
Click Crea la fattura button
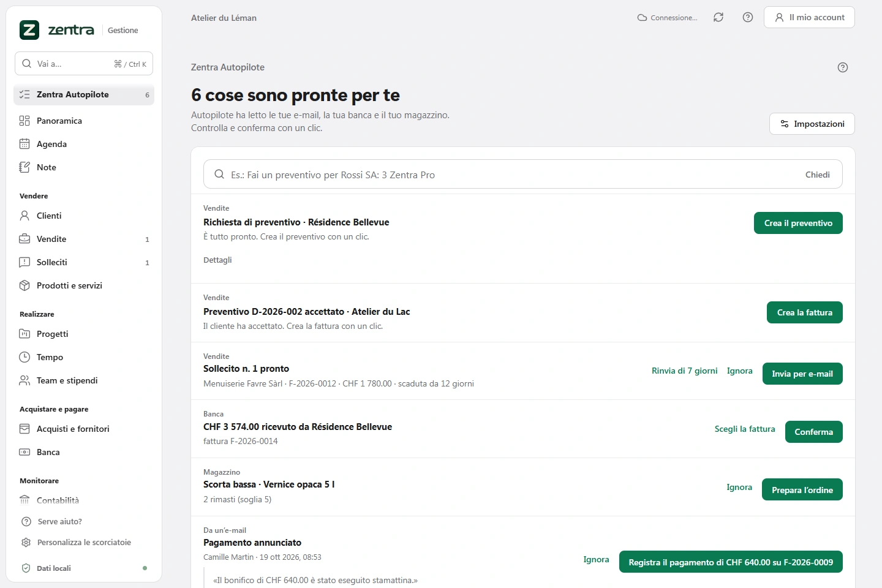805,312
